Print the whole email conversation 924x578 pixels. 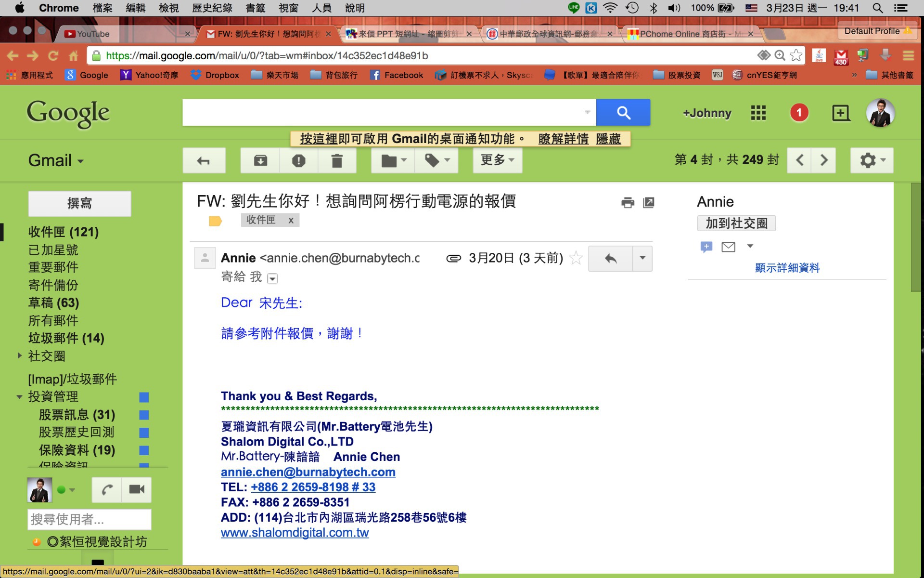coord(628,203)
